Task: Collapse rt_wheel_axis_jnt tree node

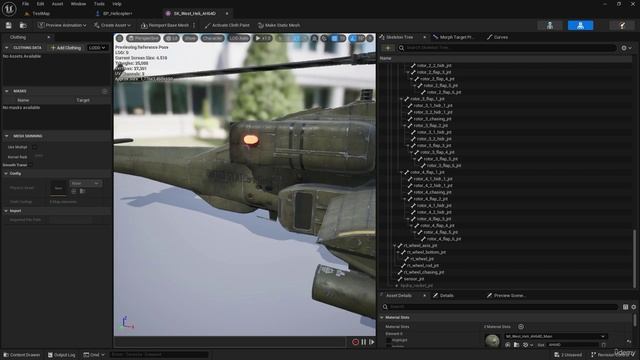Action: [x=395, y=246]
